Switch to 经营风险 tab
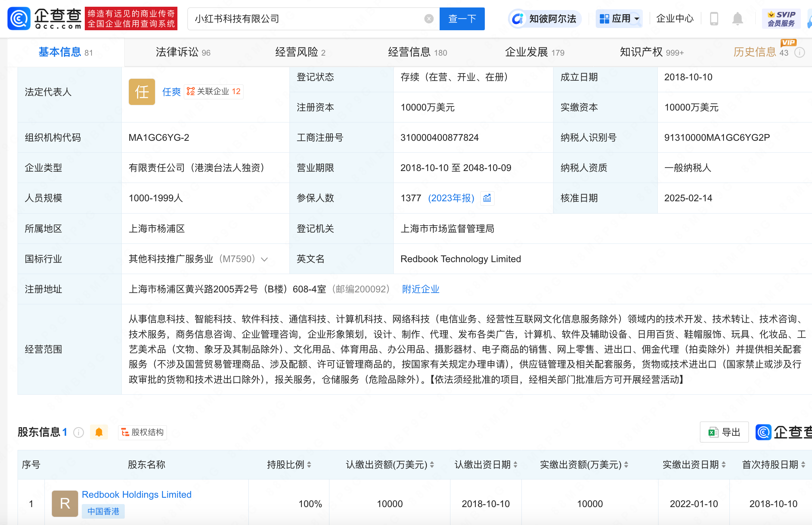Image resolution: width=812 pixels, height=525 pixels. pos(300,52)
